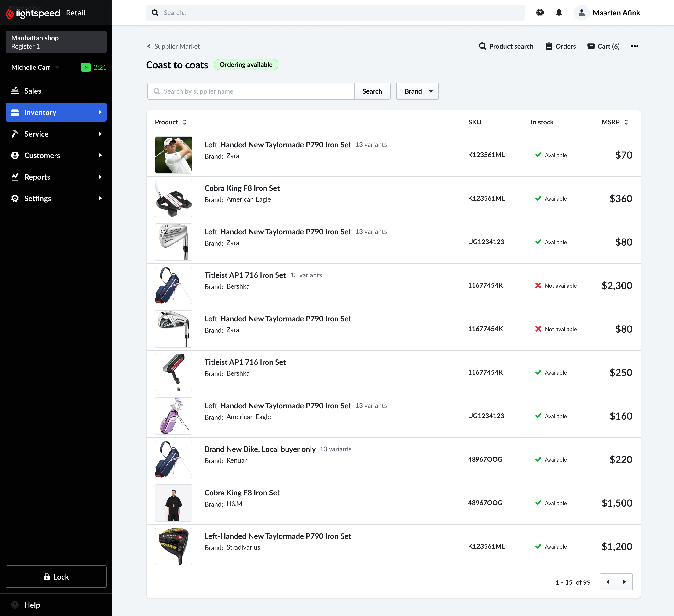Click the green check Available icon for $70 row

point(538,155)
